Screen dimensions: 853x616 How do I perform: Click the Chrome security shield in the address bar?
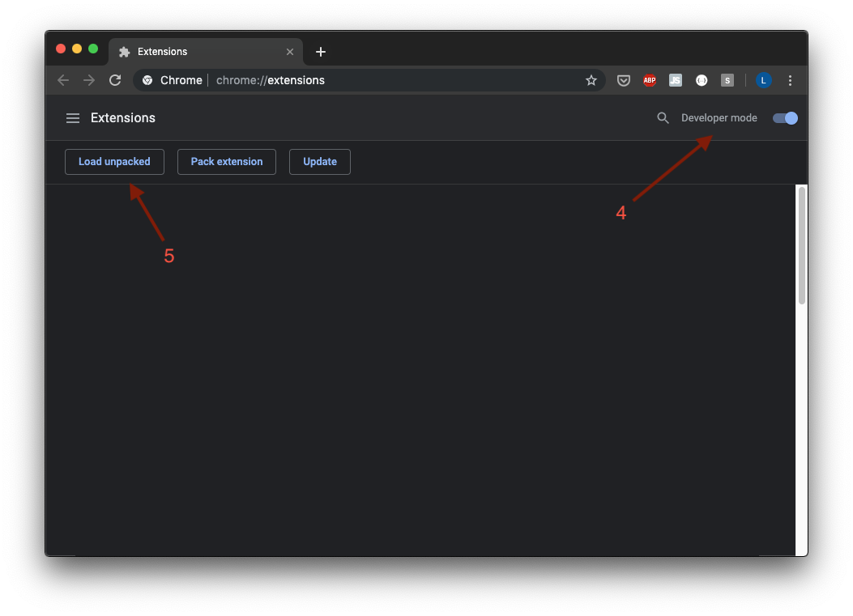[x=147, y=80]
